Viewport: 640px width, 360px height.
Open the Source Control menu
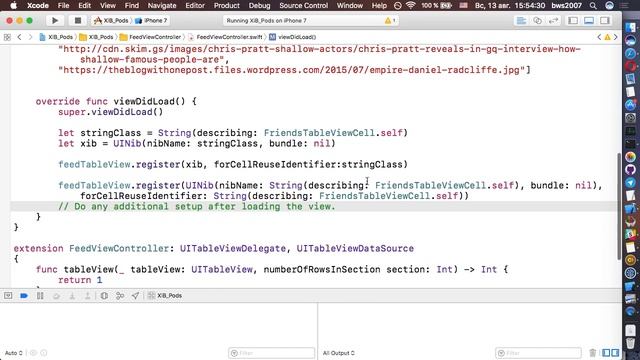point(304,6)
